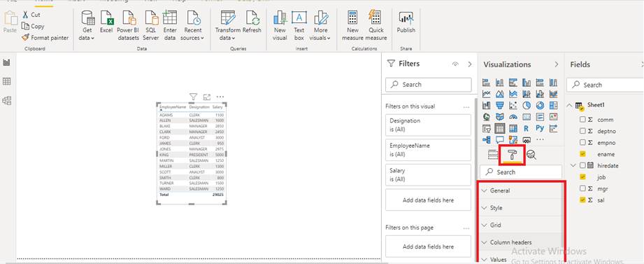Select the Python visual
644x264 pixels.
(540, 128)
